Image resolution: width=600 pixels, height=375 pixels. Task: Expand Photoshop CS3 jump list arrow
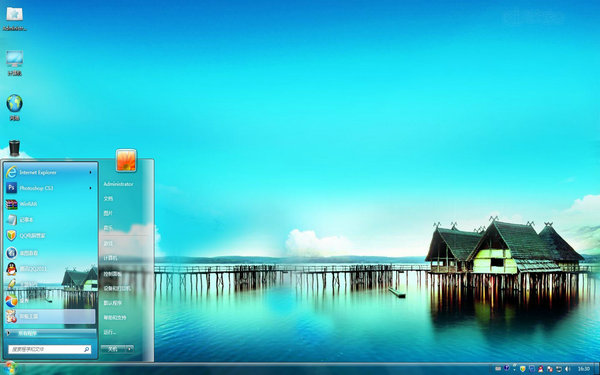tap(91, 188)
